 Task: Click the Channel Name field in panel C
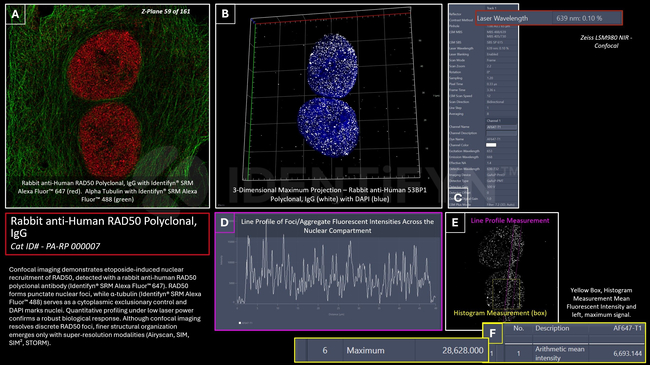click(501, 127)
